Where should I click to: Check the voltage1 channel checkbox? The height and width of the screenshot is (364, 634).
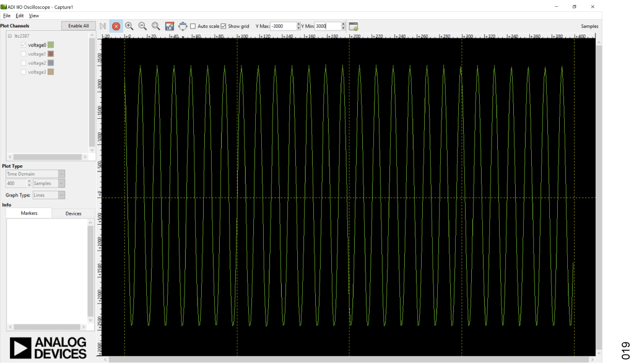pos(24,54)
